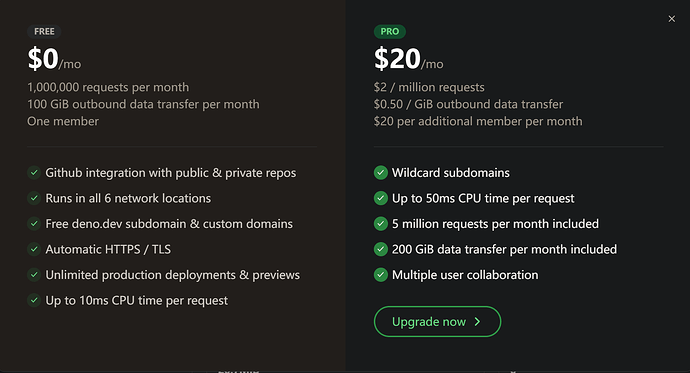Click the $20/mo price heading
Viewport: 690px width, 373px height.
[409, 59]
